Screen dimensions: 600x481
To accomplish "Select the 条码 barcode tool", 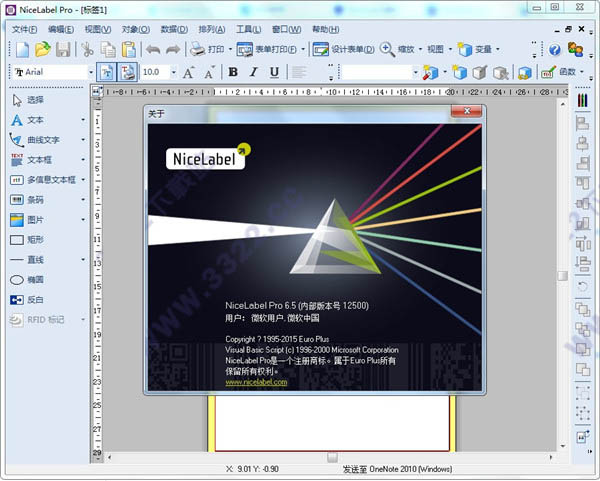I will [27, 200].
